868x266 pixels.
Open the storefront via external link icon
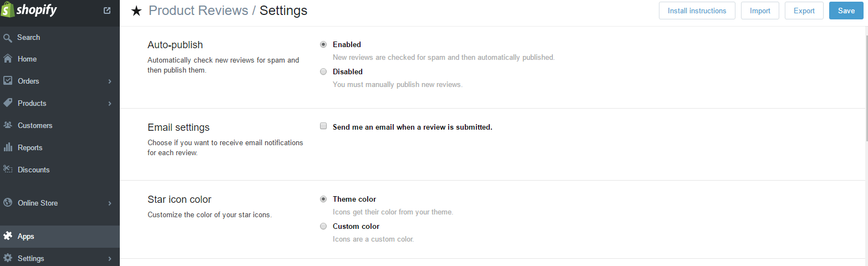click(x=107, y=10)
